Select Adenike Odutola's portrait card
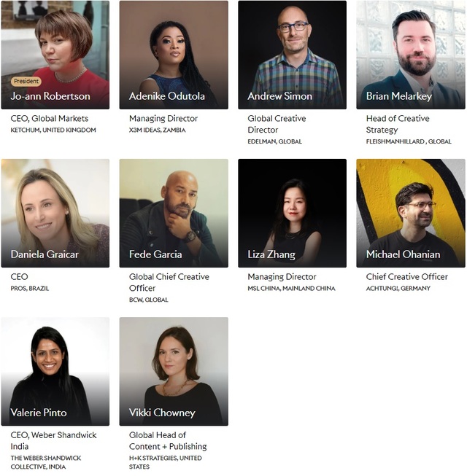 pos(174,55)
